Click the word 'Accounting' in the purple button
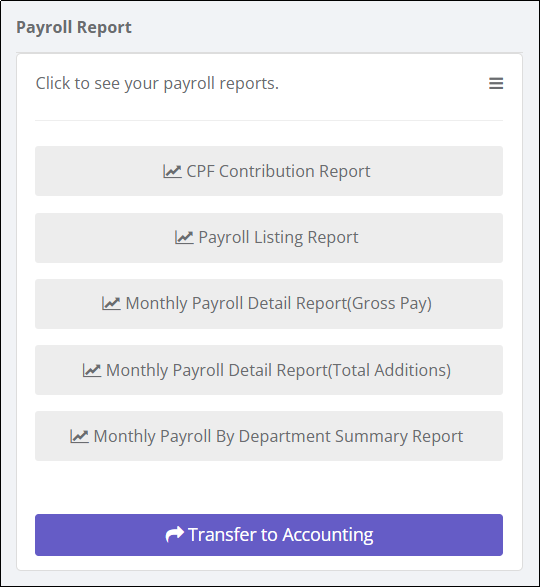This screenshot has width=541, height=588. (x=328, y=535)
